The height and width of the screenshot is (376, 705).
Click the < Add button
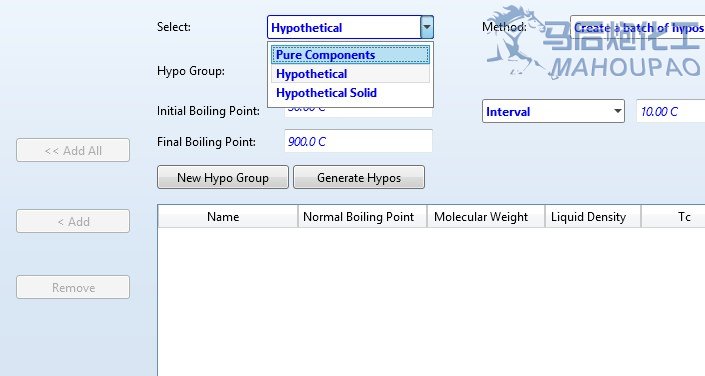[x=73, y=221]
